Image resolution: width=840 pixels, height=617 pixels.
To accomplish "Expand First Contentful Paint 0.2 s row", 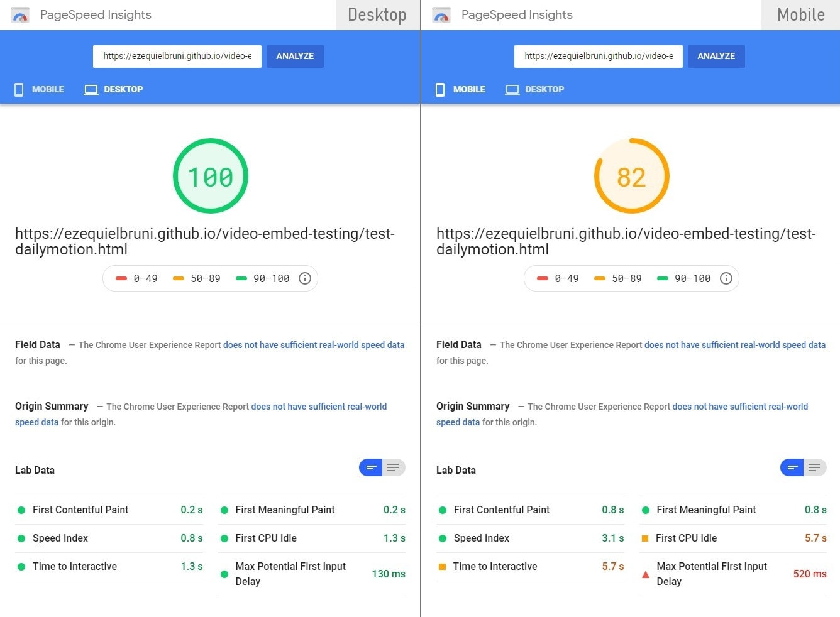I will click(x=109, y=510).
